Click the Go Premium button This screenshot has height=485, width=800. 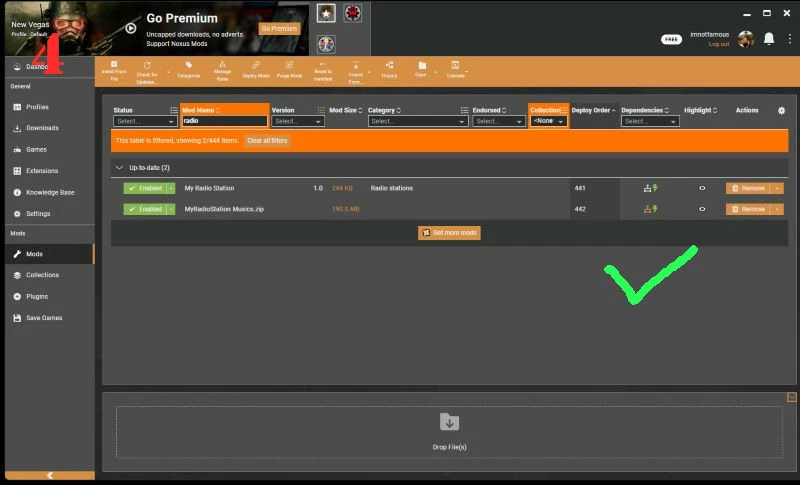click(x=279, y=29)
